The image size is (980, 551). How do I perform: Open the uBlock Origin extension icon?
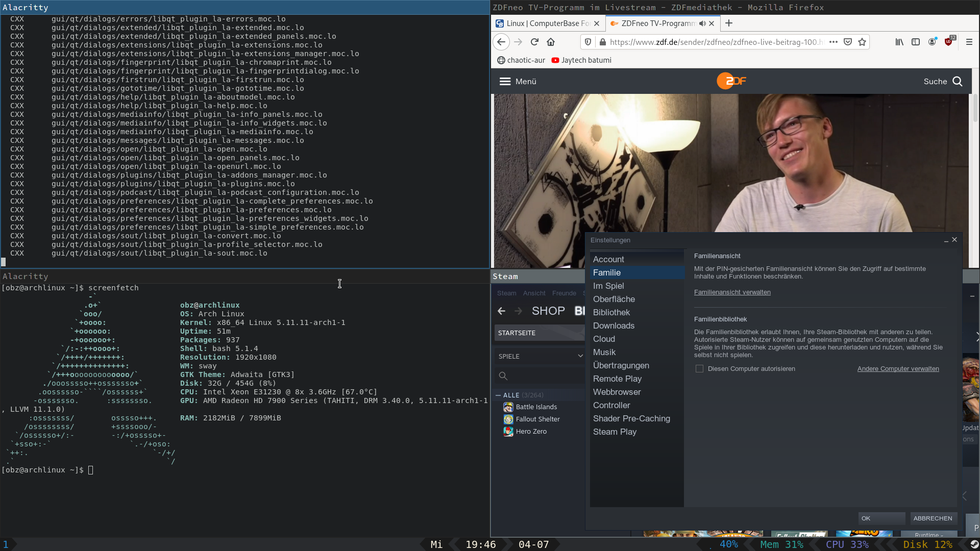pyautogui.click(x=949, y=42)
